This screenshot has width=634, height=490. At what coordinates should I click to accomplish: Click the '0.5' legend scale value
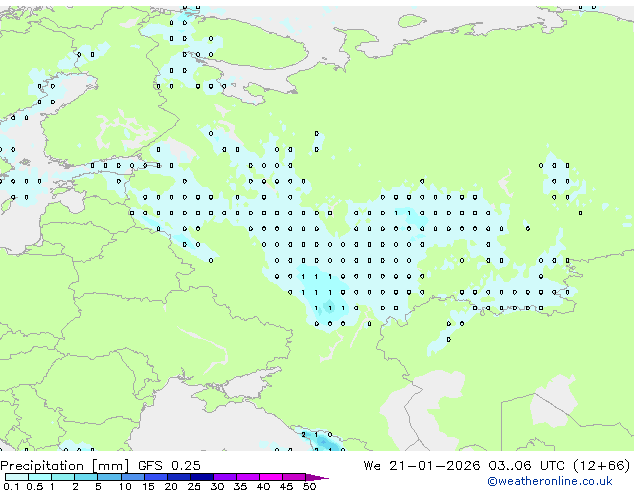pos(35,486)
